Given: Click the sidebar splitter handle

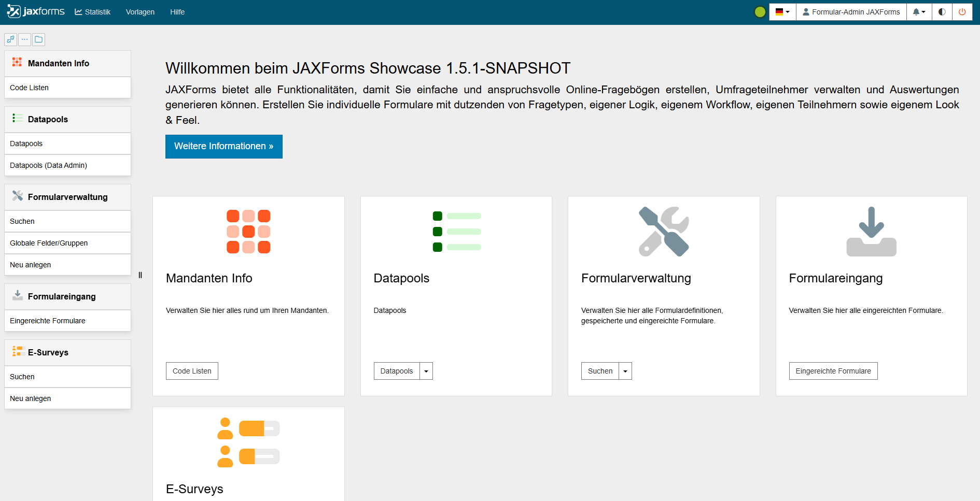Looking at the screenshot, I should (140, 275).
